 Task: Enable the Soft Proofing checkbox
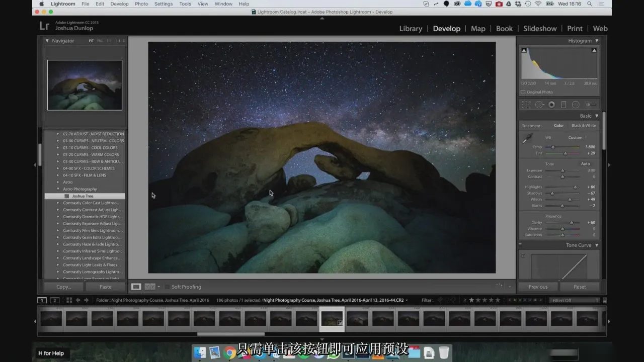(x=167, y=287)
